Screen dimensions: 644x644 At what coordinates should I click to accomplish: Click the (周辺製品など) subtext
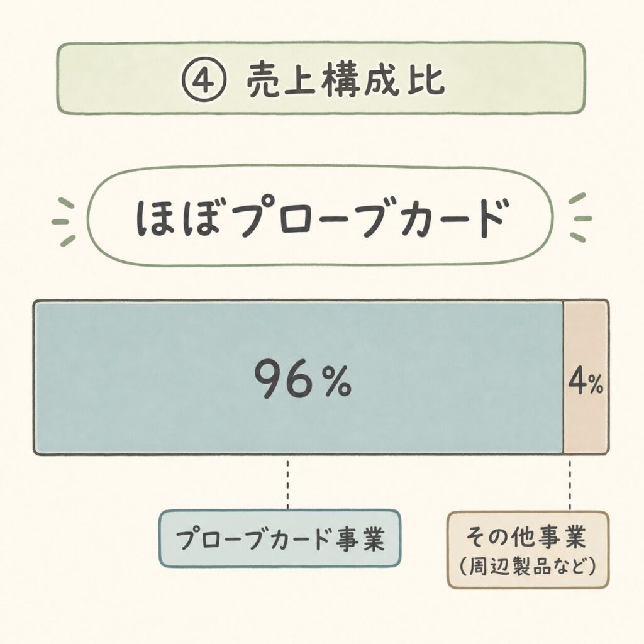point(528,567)
